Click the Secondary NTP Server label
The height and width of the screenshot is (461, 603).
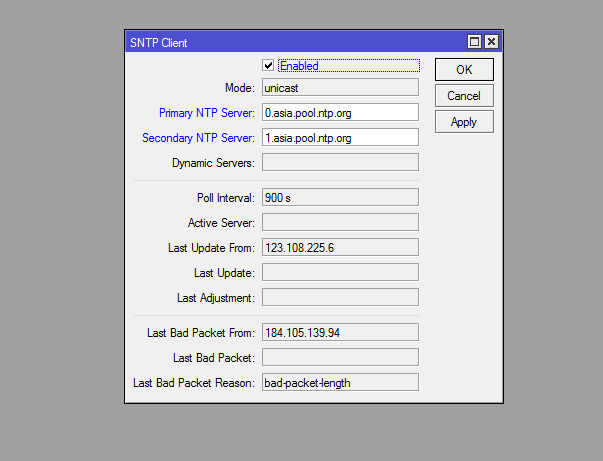tap(198, 138)
